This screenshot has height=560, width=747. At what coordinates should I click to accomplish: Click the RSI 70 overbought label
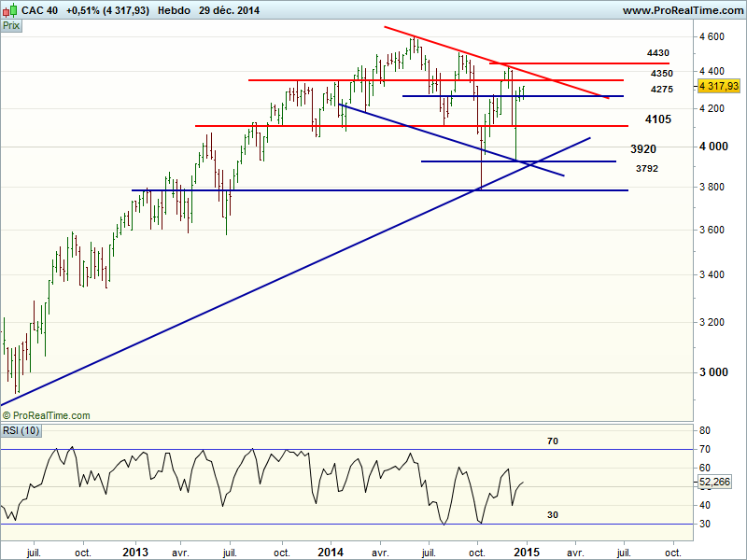(x=551, y=439)
